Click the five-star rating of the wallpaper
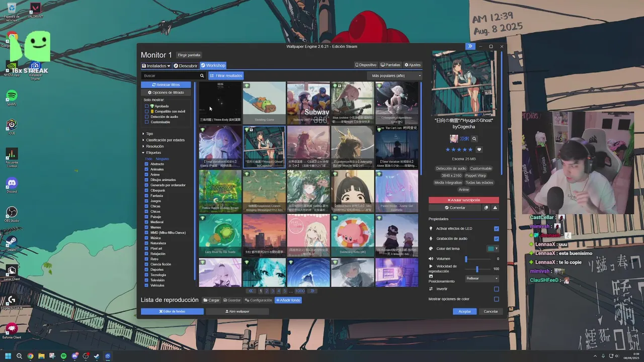Viewport: 644px width, 362px height. point(459,149)
